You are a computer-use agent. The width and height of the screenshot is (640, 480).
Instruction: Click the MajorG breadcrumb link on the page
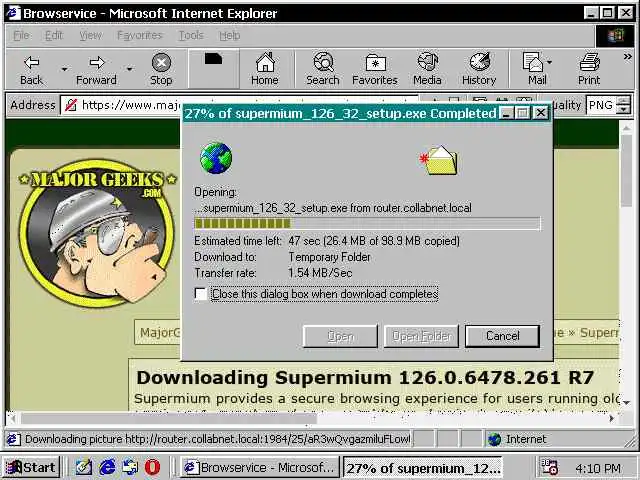point(160,333)
